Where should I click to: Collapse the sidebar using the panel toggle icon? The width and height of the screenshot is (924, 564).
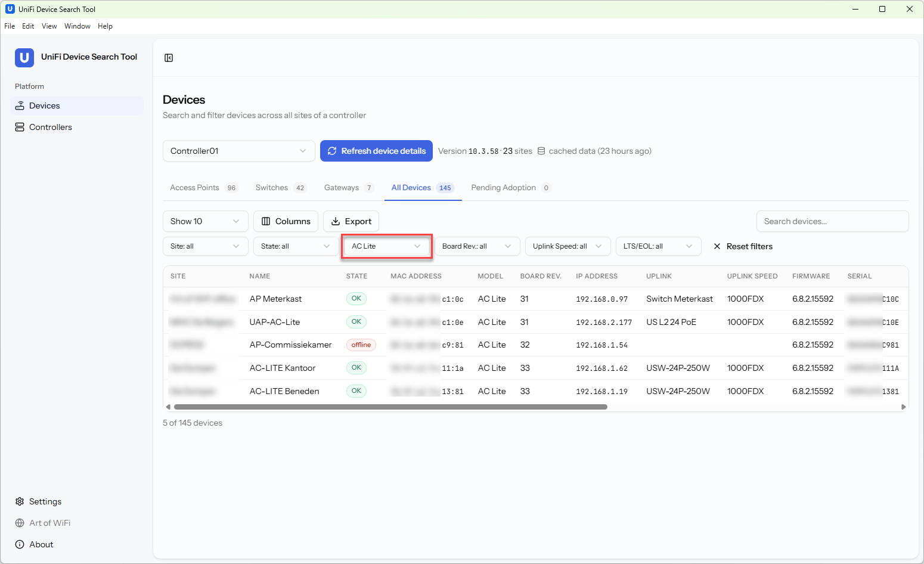point(169,58)
